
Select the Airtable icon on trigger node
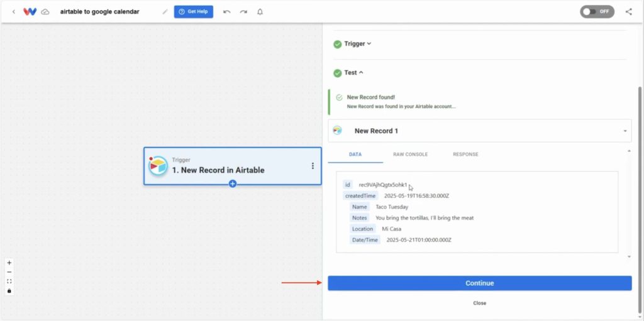tap(158, 166)
